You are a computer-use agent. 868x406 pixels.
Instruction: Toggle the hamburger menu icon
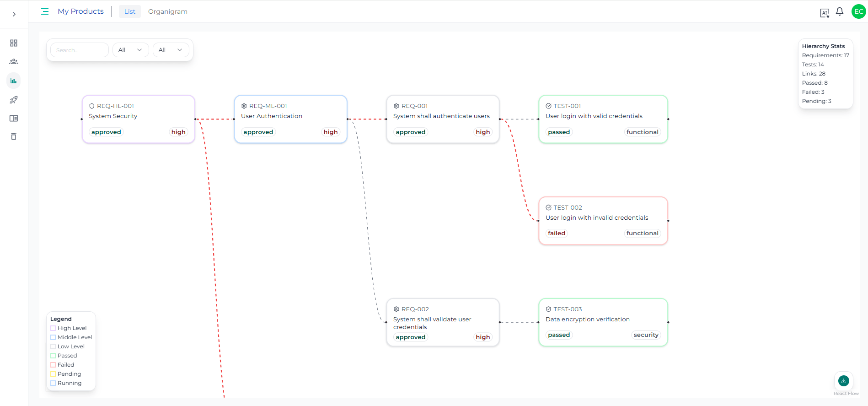[x=45, y=11]
